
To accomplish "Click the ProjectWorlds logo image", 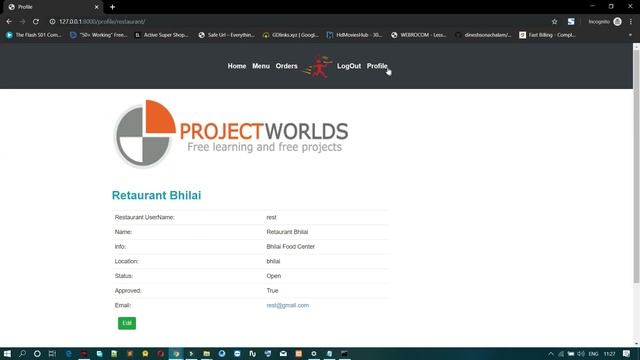I will pyautogui.click(x=231, y=134).
